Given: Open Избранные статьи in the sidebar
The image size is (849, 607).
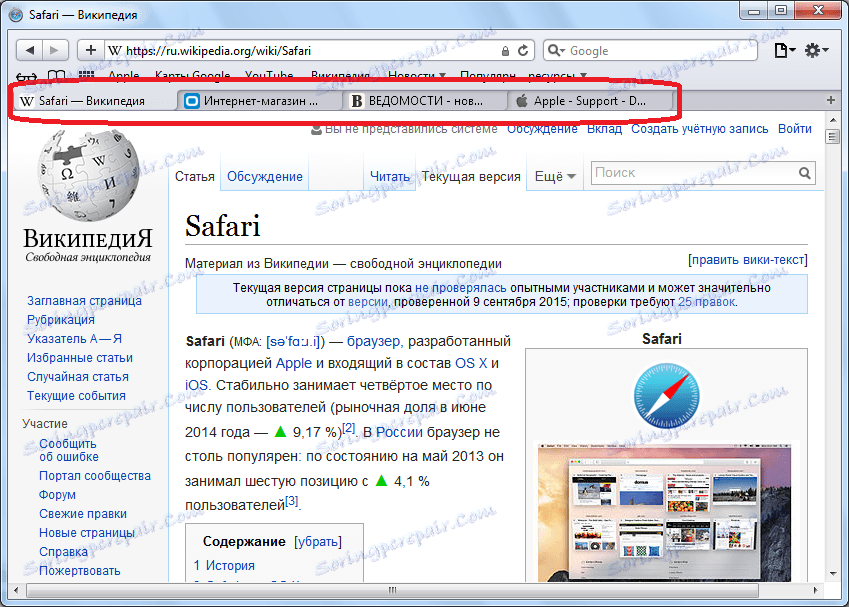Looking at the screenshot, I should click(x=80, y=357).
